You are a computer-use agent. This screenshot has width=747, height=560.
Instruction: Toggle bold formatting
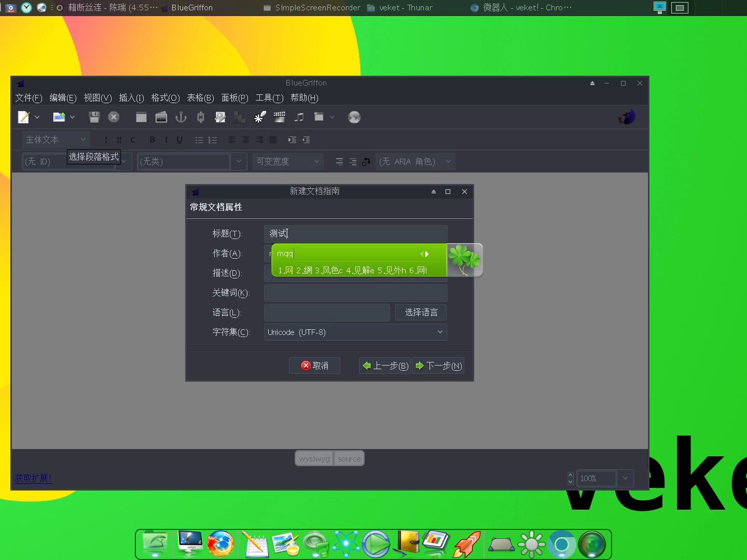pyautogui.click(x=152, y=139)
